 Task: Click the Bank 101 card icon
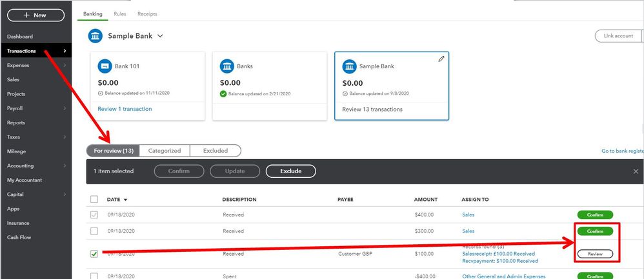(105, 66)
